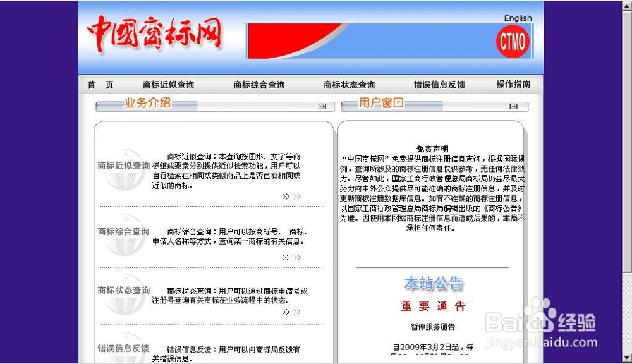This screenshot has width=632, height=364.
Task: Open the 暂停服务通告 service suspension notice
Action: (x=434, y=326)
